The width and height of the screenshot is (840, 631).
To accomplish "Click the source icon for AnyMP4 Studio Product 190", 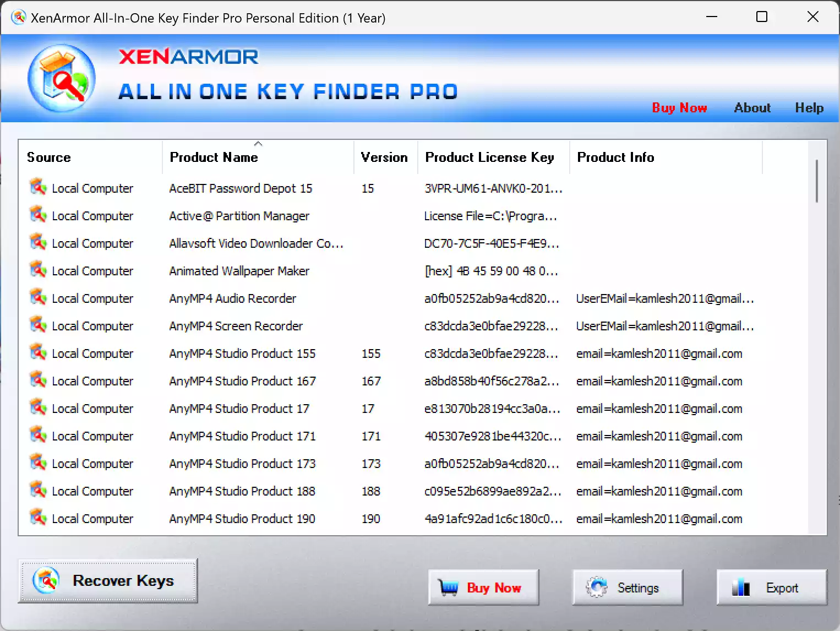I will pyautogui.click(x=38, y=518).
